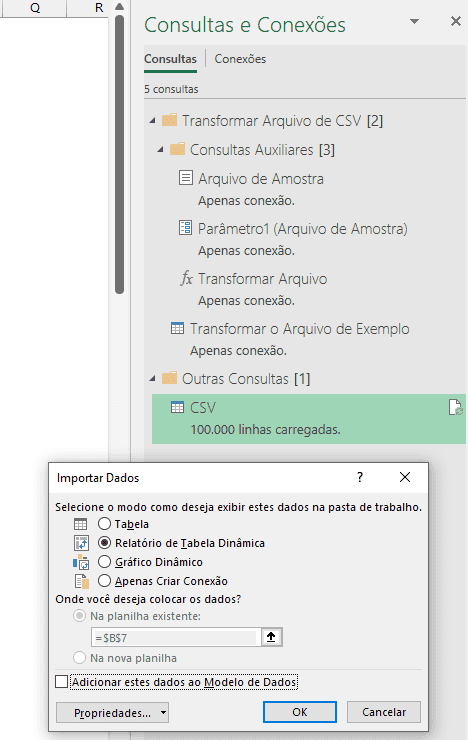Open the Propriedades dropdown arrow
Screen dimensions: 468x740
163,712
